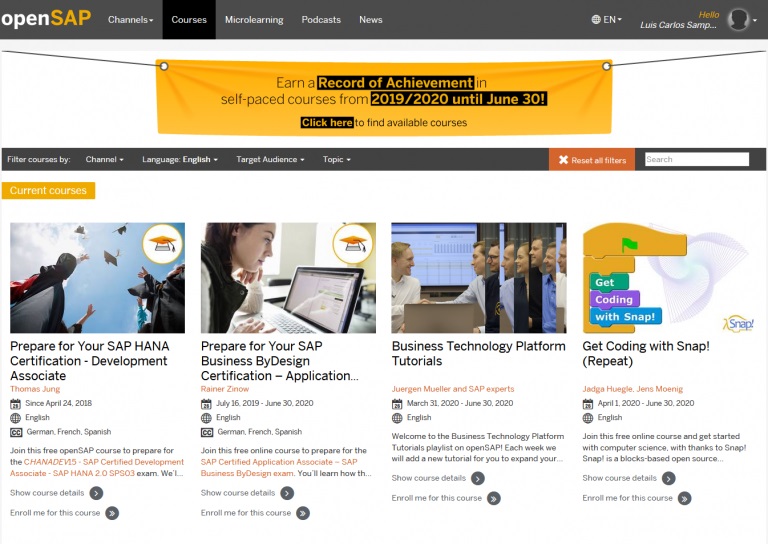Click double-arrow icon beside SAP HANA enroll link

click(x=112, y=513)
